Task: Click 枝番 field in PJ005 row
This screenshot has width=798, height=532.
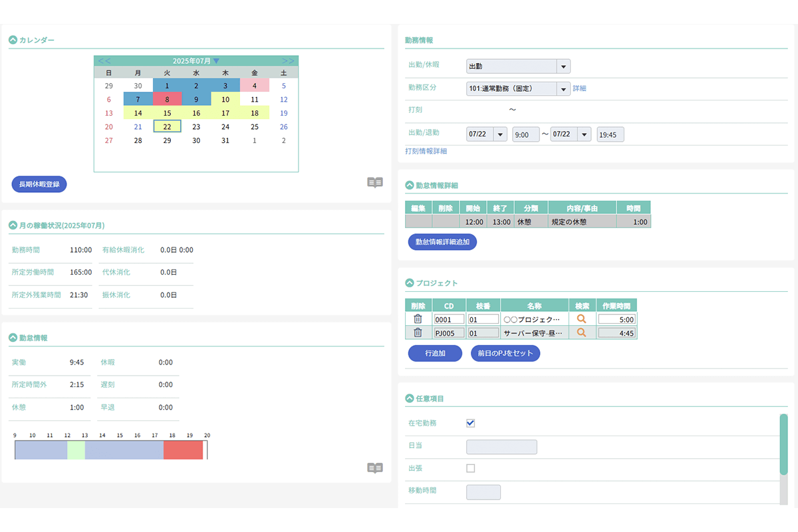Action: click(483, 332)
